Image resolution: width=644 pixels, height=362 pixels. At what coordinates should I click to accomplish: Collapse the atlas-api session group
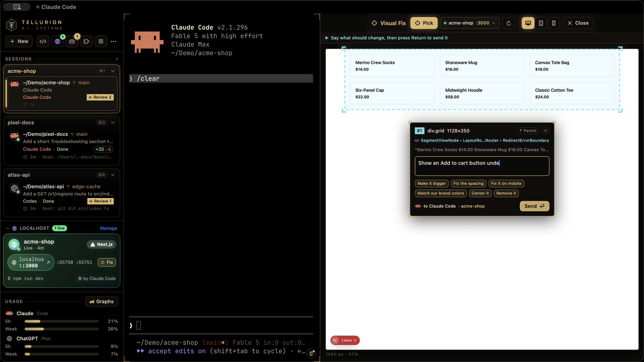(x=113, y=175)
